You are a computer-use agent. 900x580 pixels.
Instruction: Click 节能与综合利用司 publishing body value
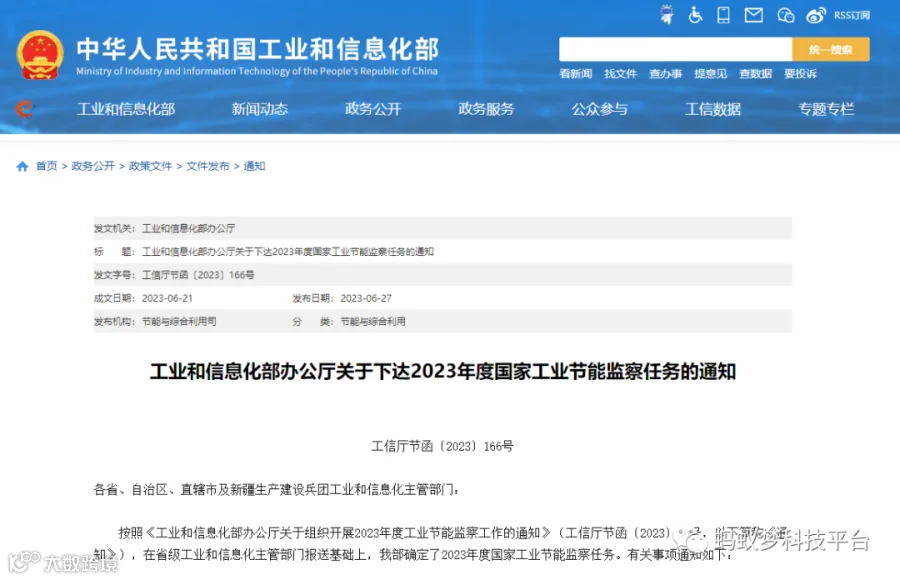[179, 322]
